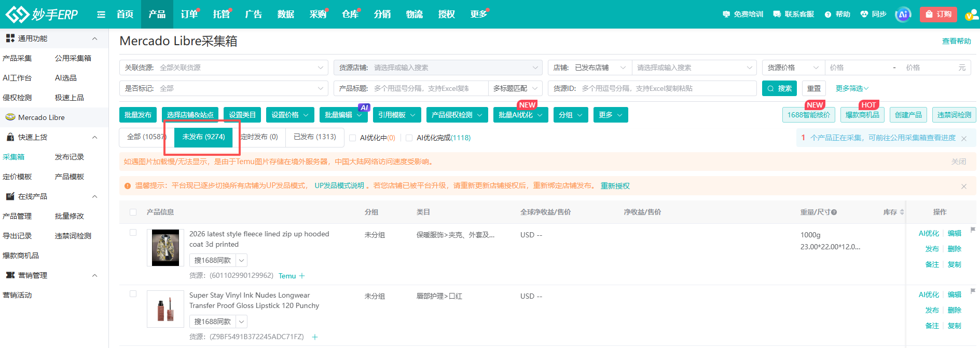Click the 重量/尺寸 help question icon
The width and height of the screenshot is (980, 348).
834,212
